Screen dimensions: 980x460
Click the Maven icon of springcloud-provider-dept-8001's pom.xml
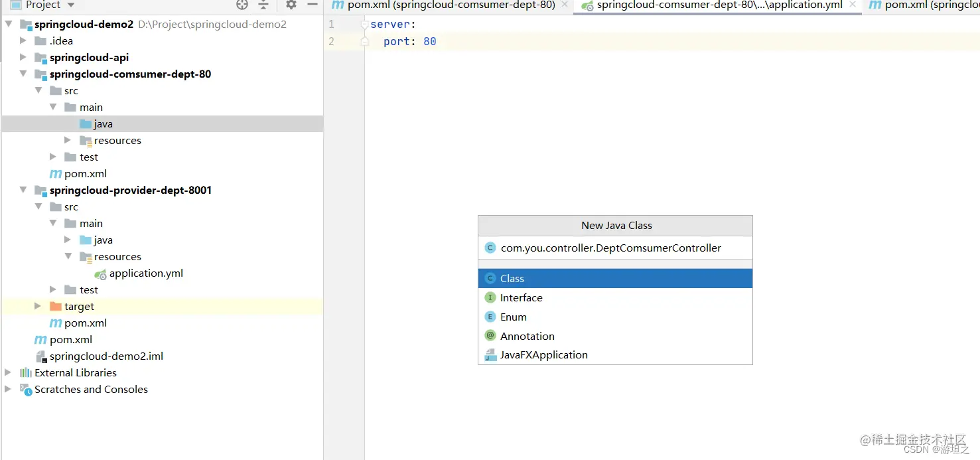pyautogui.click(x=56, y=323)
